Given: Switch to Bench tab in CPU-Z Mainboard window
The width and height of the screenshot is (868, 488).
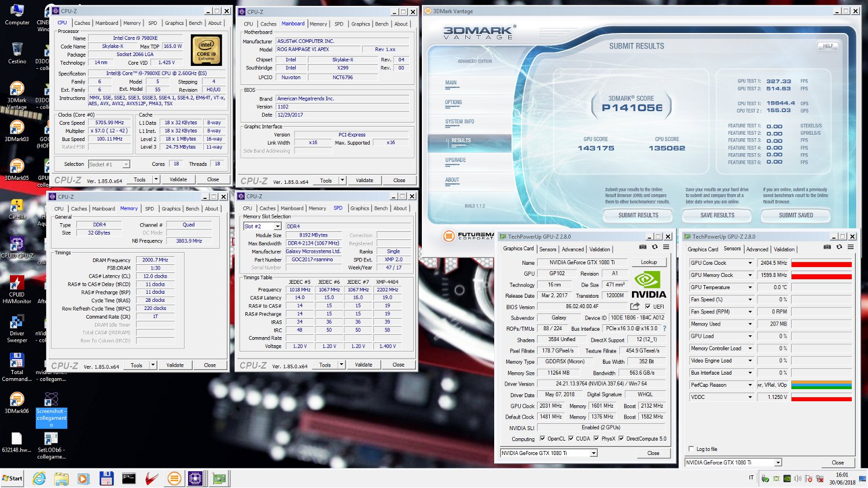Looking at the screenshot, I should pyautogui.click(x=382, y=24).
